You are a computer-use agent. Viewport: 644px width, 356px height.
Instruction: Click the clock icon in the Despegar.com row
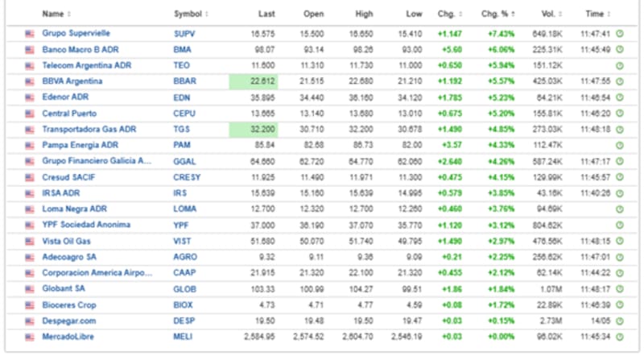(620, 321)
